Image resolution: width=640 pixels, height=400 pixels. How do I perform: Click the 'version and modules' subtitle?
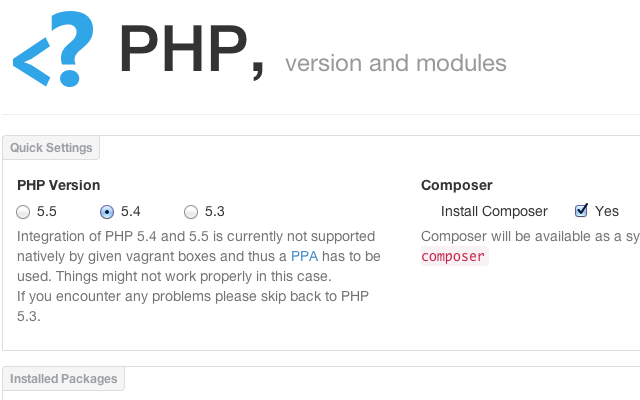click(x=396, y=63)
